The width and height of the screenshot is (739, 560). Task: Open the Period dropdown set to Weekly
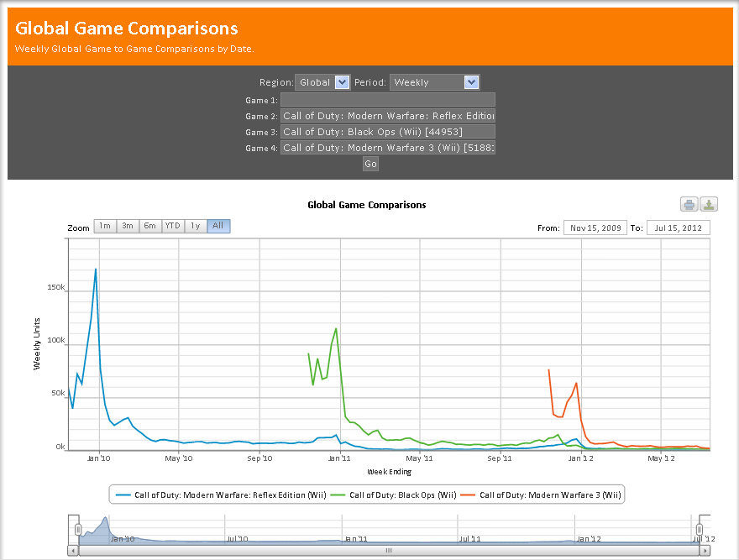pyautogui.click(x=434, y=82)
